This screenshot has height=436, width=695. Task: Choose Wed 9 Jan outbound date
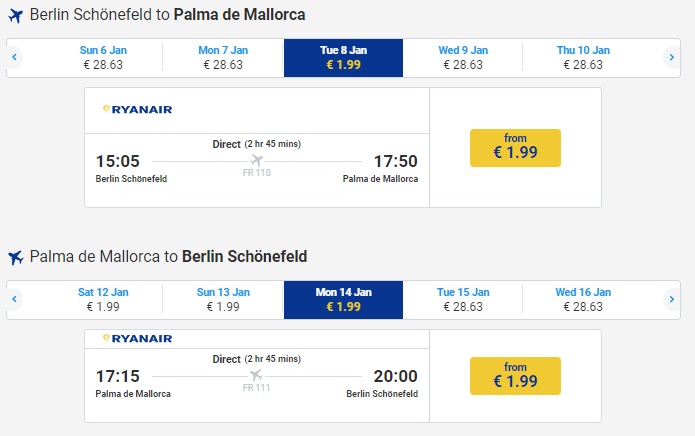coord(463,58)
